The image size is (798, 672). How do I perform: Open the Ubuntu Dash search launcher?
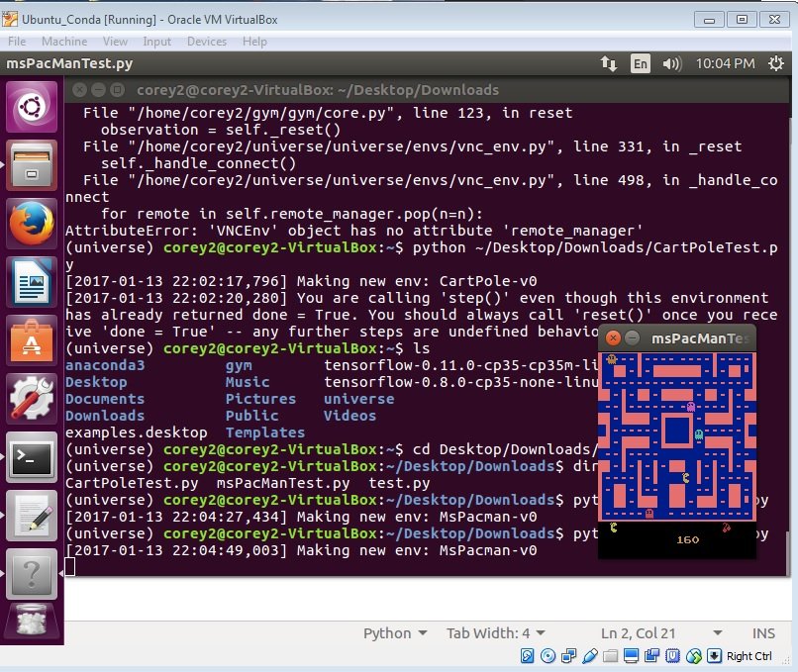coord(32,107)
